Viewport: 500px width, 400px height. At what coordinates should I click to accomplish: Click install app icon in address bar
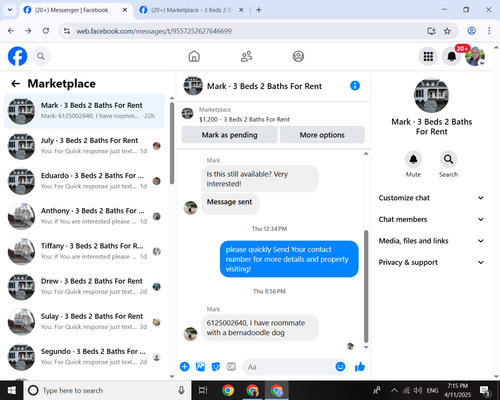pos(431,31)
